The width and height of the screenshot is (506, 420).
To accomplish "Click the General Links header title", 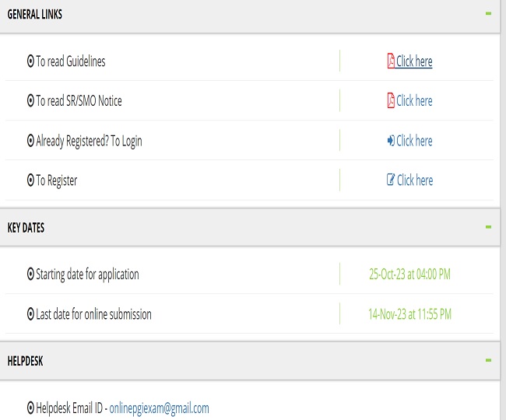I will [35, 15].
